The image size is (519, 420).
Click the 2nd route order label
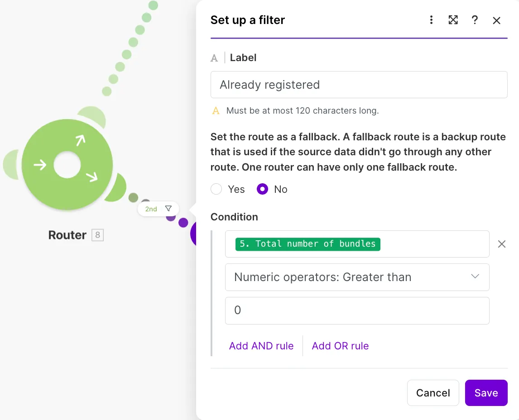(151, 209)
